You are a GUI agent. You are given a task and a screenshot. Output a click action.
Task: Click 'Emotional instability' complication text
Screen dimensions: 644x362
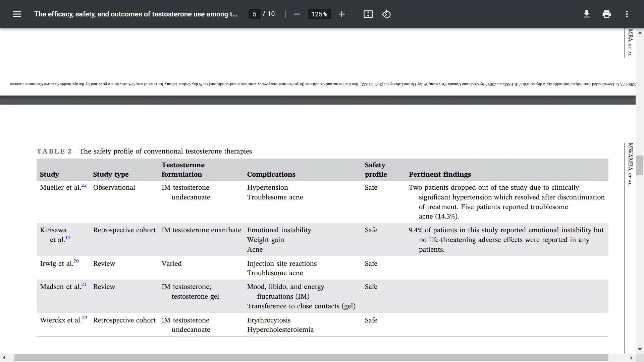pyautogui.click(x=279, y=230)
